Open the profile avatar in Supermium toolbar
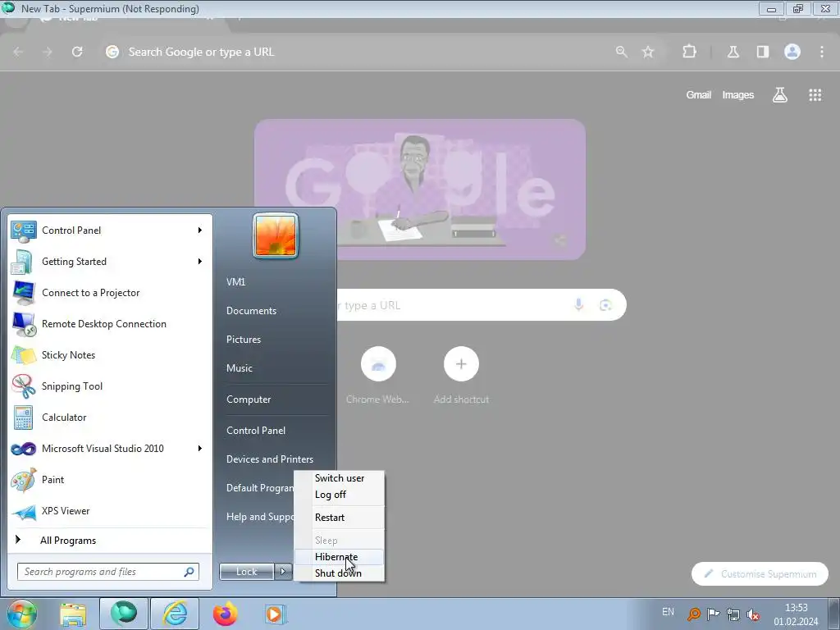The image size is (840, 630). (x=792, y=52)
